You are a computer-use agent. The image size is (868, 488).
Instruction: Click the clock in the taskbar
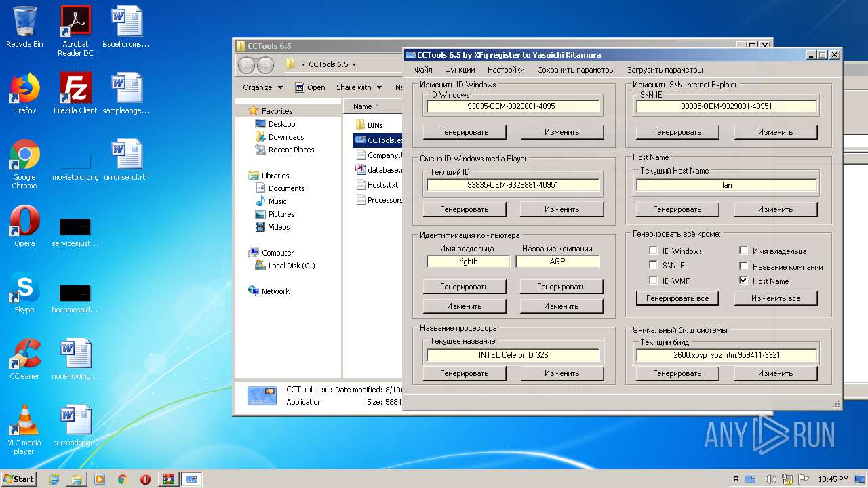pyautogui.click(x=833, y=479)
